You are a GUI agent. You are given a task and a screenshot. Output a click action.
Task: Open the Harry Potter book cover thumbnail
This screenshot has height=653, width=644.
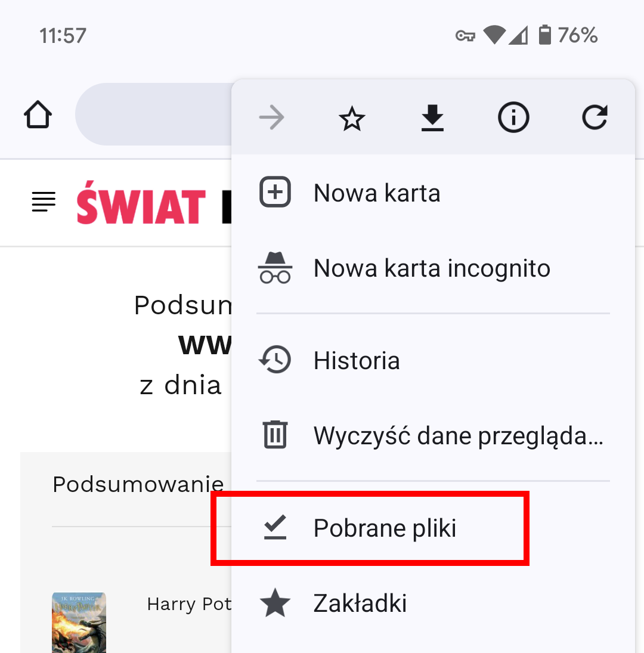pyautogui.click(x=79, y=622)
